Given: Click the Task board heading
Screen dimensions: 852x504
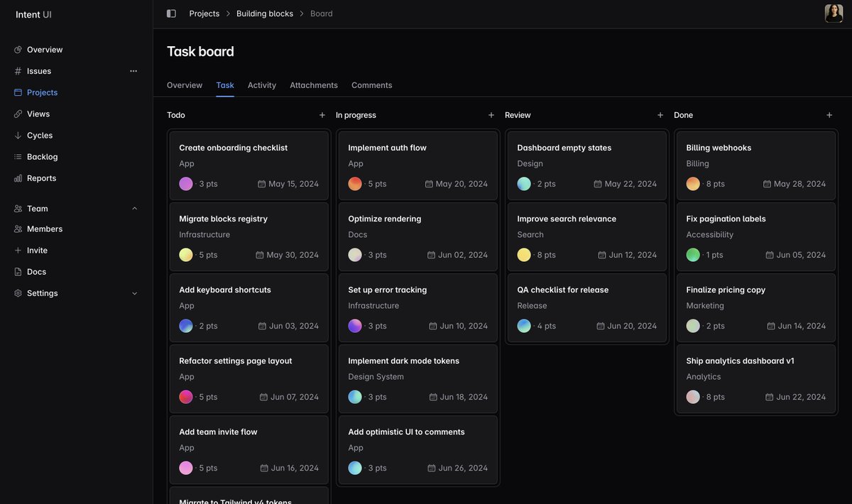Looking at the screenshot, I should 200,51.
